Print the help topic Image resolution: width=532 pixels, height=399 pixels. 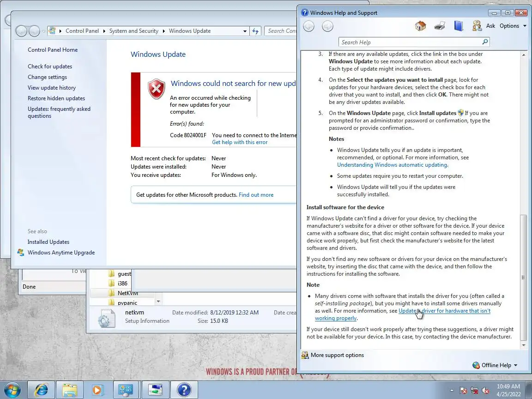tap(440, 26)
